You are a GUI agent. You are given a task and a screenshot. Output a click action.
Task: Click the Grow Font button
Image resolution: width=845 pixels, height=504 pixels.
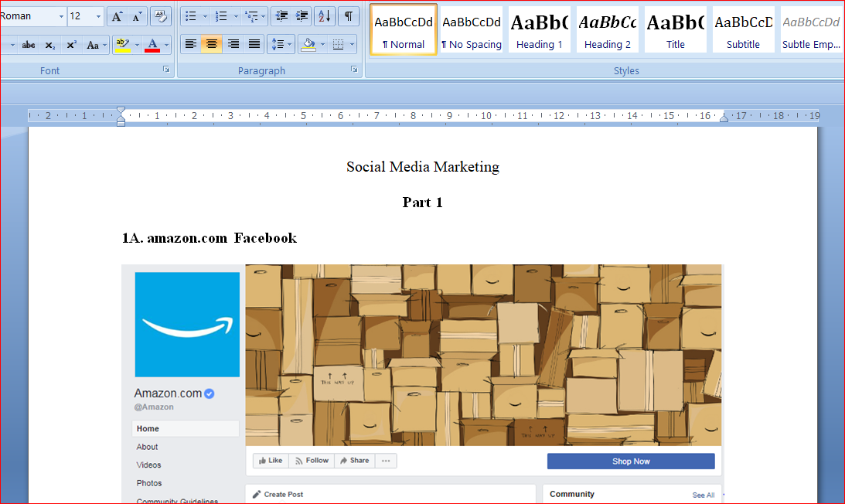coord(117,17)
